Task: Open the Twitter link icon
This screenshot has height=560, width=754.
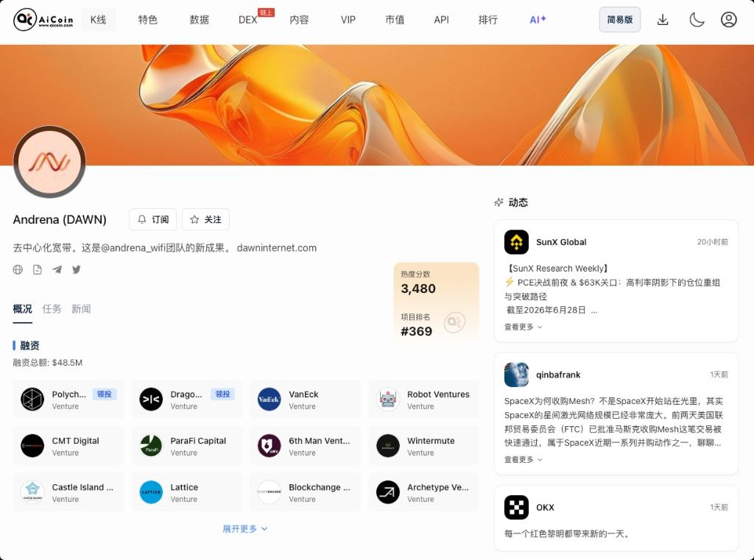Action: pyautogui.click(x=77, y=269)
